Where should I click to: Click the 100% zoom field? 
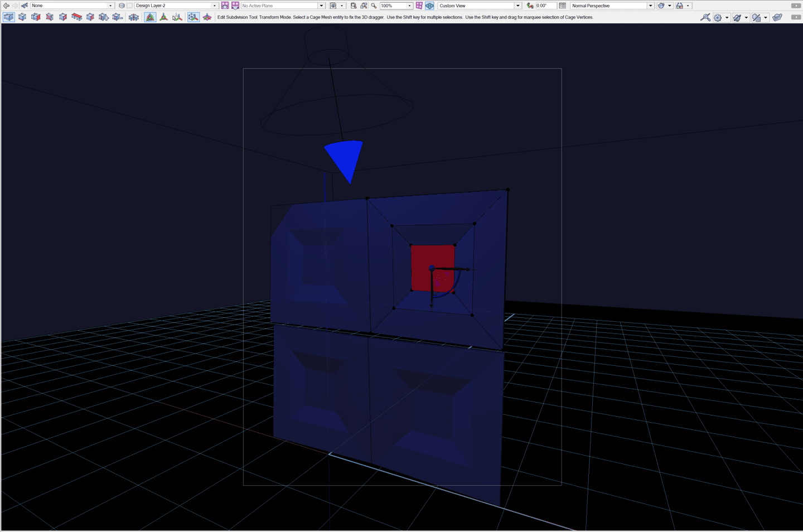pos(393,6)
